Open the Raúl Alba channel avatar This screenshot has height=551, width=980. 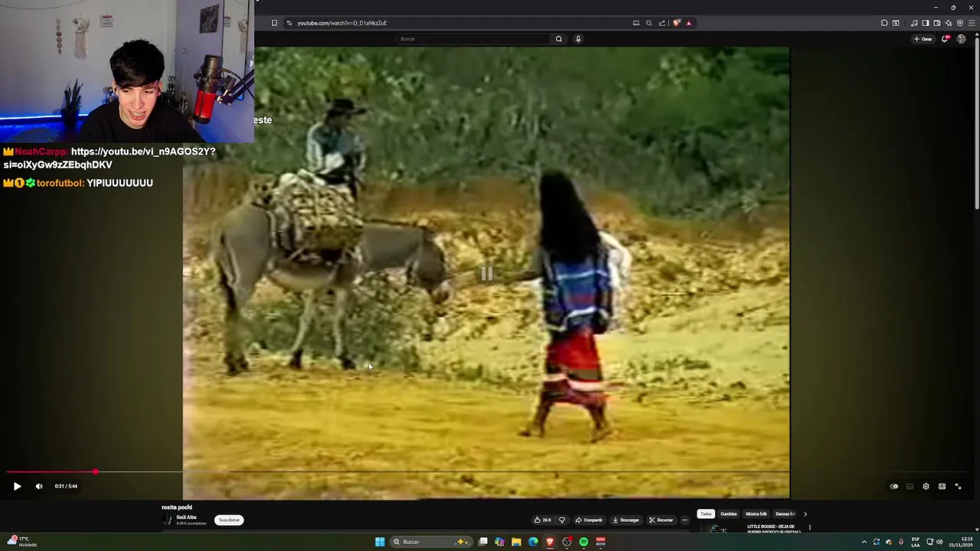coord(168,520)
